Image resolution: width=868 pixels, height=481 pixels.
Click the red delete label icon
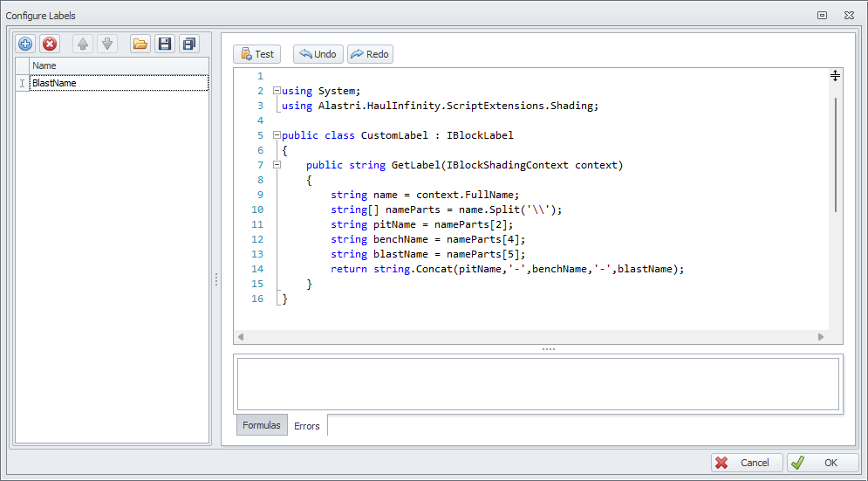(x=50, y=44)
